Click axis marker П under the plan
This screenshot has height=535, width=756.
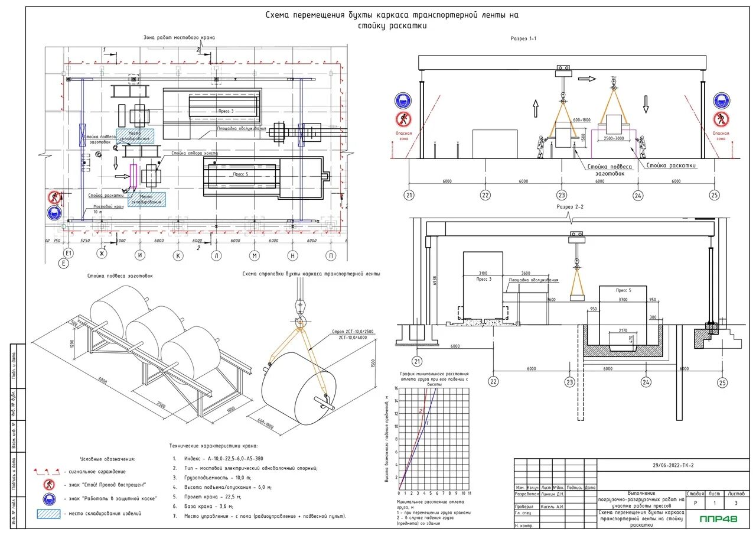pos(330,255)
